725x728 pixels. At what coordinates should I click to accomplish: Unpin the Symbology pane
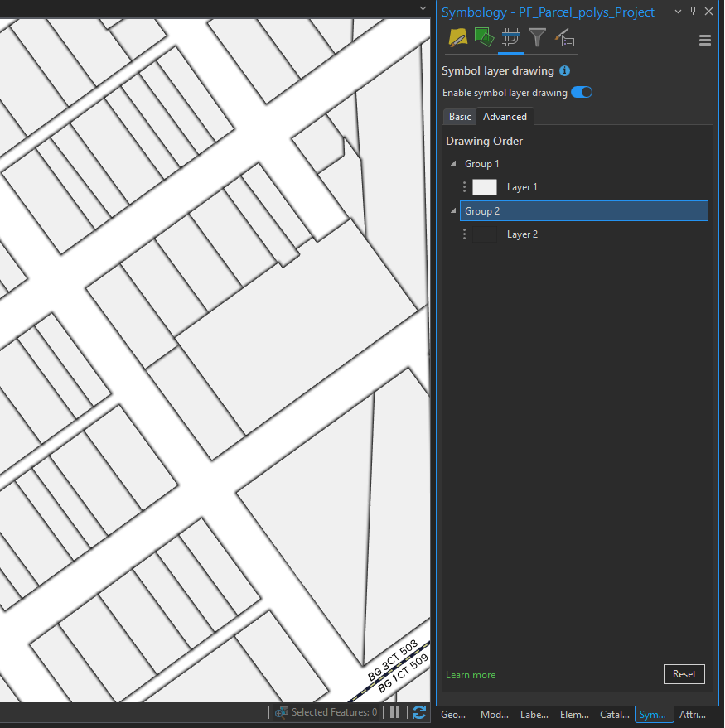coord(694,11)
